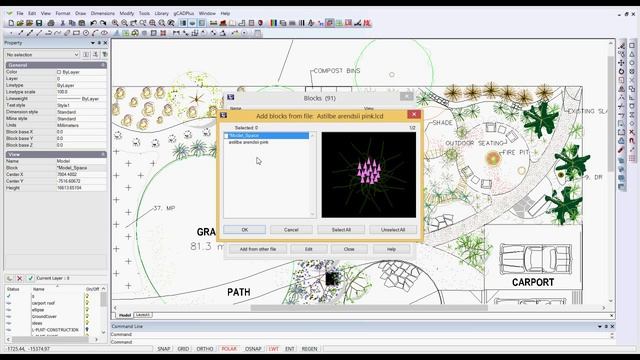Click the Erase icon at top of right toolbar

click(621, 45)
